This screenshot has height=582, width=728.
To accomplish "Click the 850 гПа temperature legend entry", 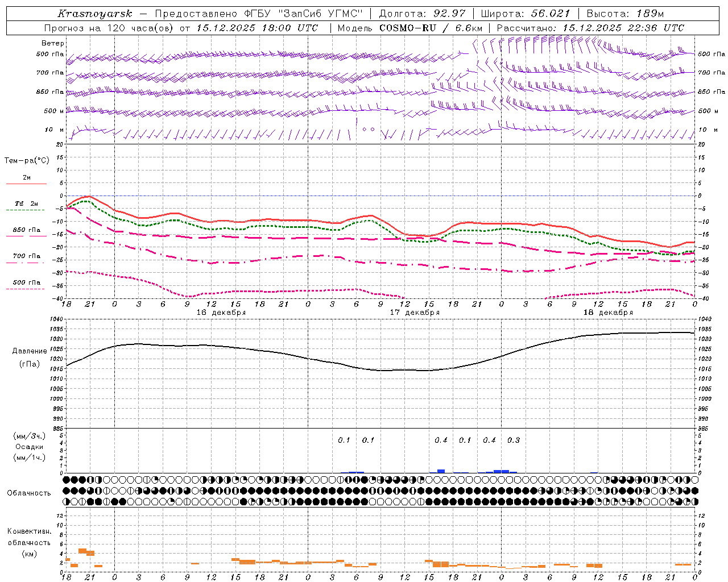I will pos(27,230).
